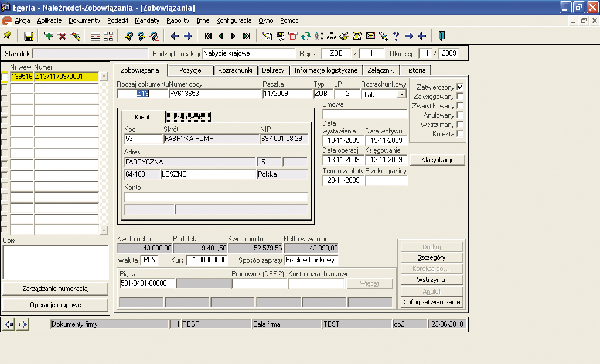This screenshot has height=364, width=600.
Task: Open the Dokumenty menu
Action: point(84,20)
